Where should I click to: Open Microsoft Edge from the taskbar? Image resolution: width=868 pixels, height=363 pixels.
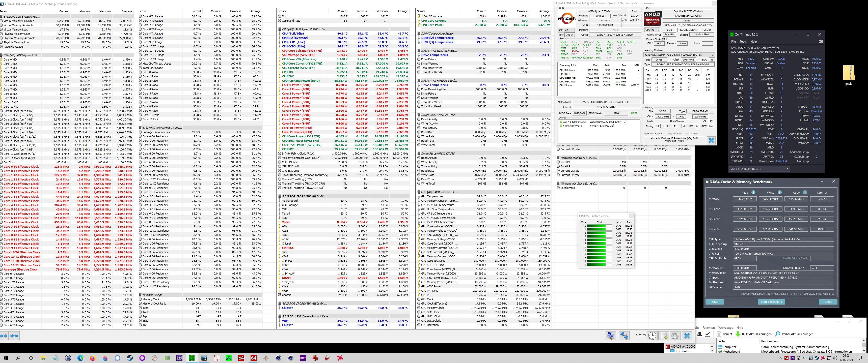tap(80, 358)
